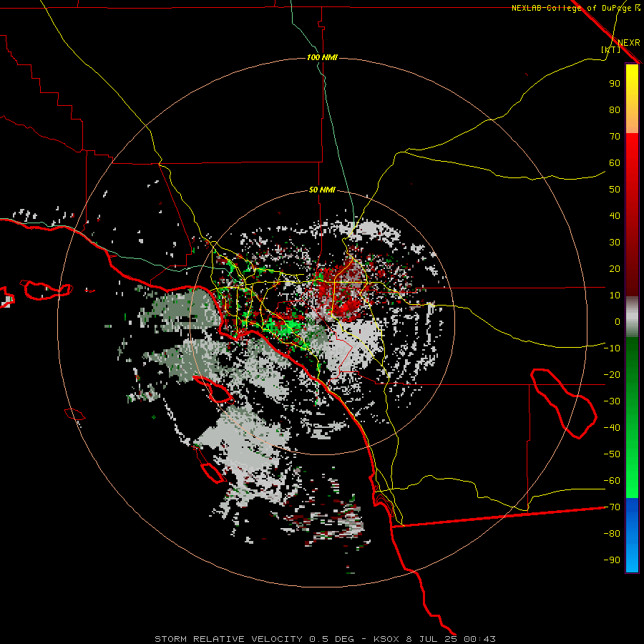Click the "8 JUL 25" date in caption
The image size is (644, 644).
(x=431, y=639)
